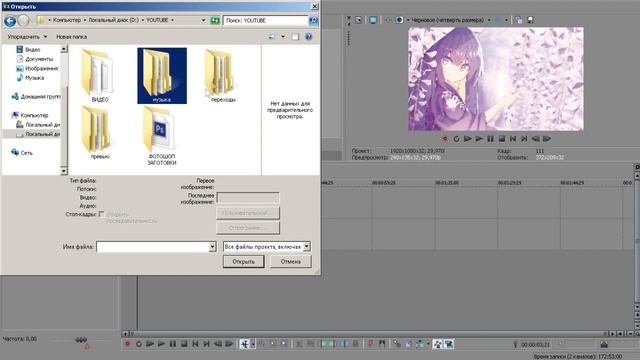Toggle the Auto Ripple button

pos(420,344)
